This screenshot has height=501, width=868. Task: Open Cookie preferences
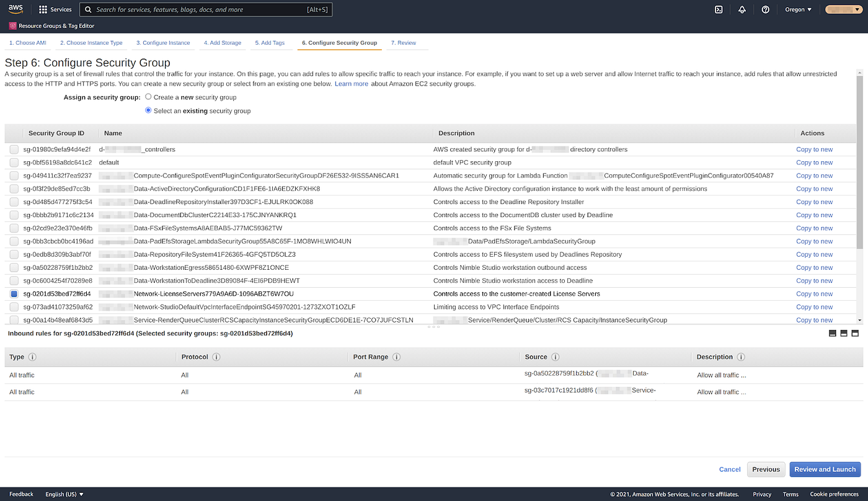(835, 494)
